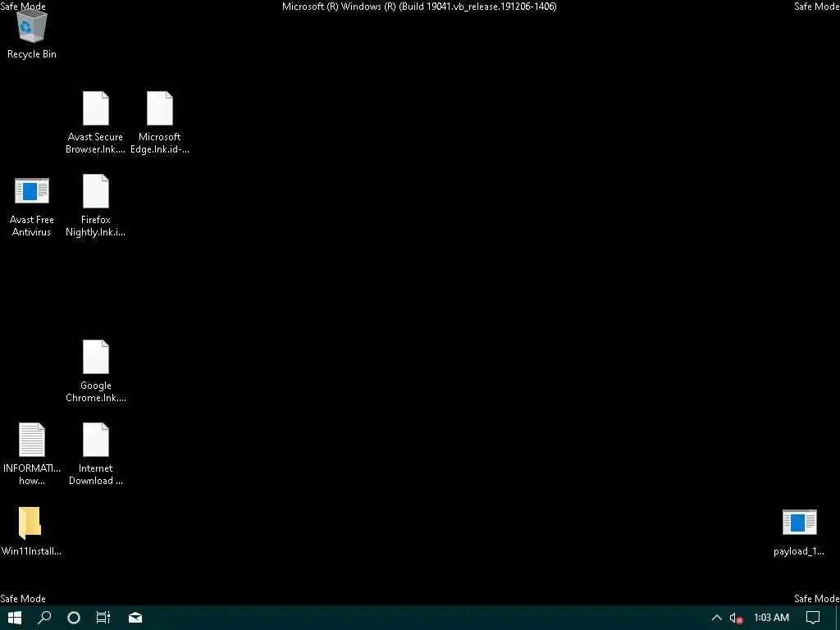Click the 'Google Chrome.lnk....' label text

tap(96, 391)
